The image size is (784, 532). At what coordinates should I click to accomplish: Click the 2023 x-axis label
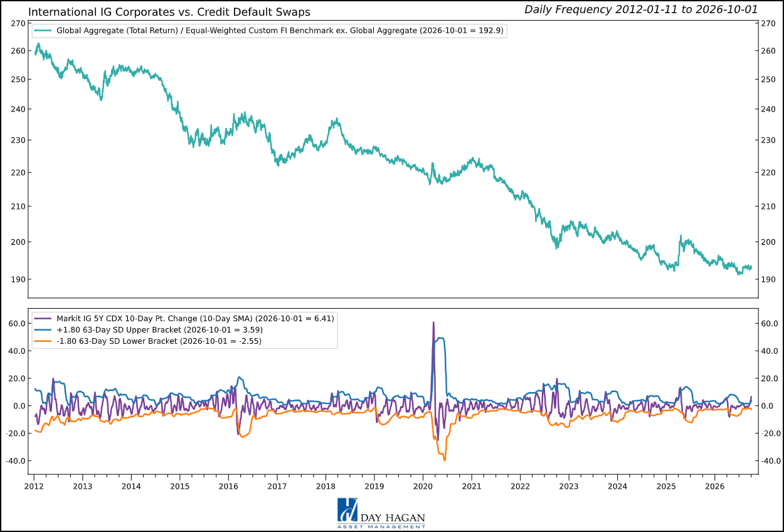(568, 486)
